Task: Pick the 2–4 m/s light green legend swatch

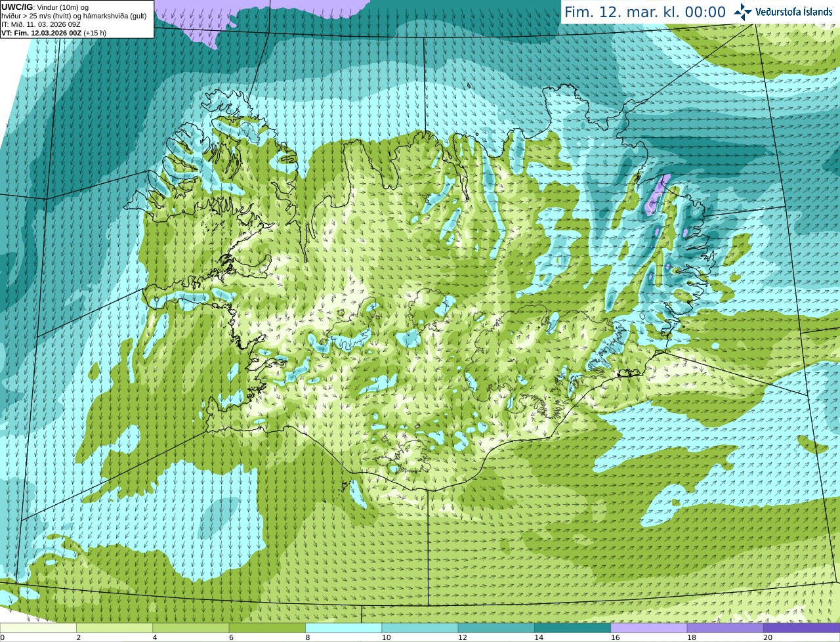Action: coord(114,628)
